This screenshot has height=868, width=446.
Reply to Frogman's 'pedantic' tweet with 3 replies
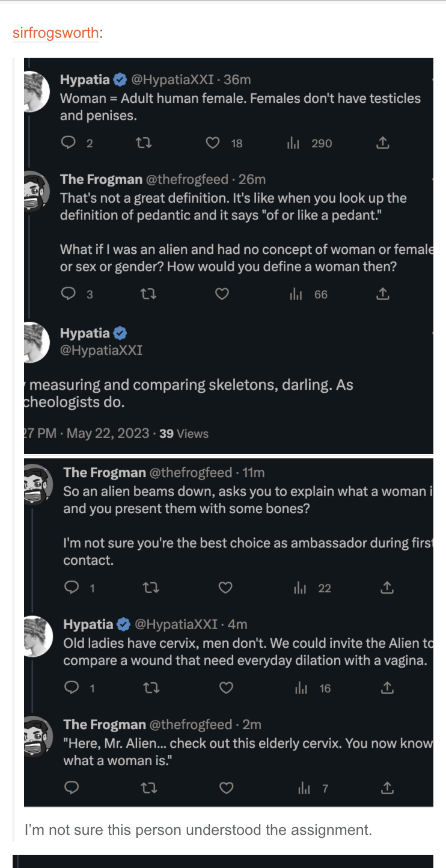click(69, 294)
